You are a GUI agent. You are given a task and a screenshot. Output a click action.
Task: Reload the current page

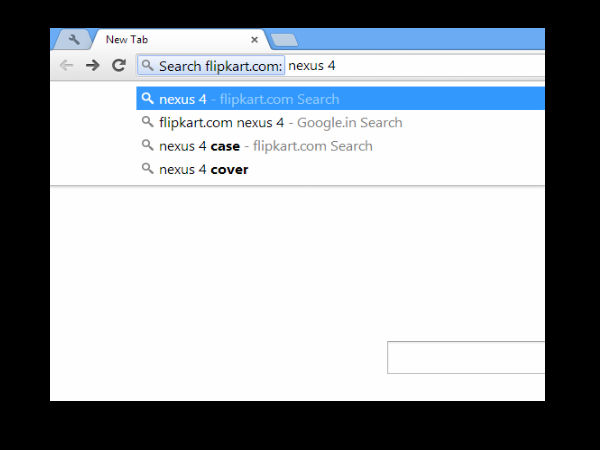[118, 65]
